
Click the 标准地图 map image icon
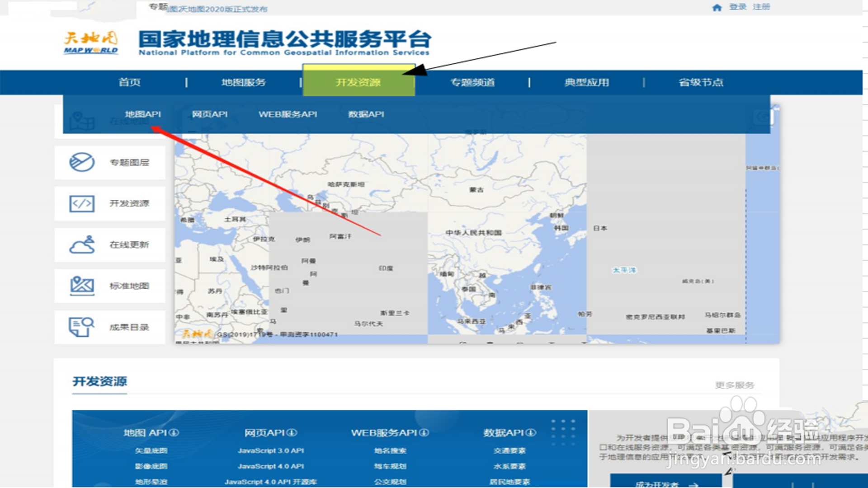coord(82,286)
